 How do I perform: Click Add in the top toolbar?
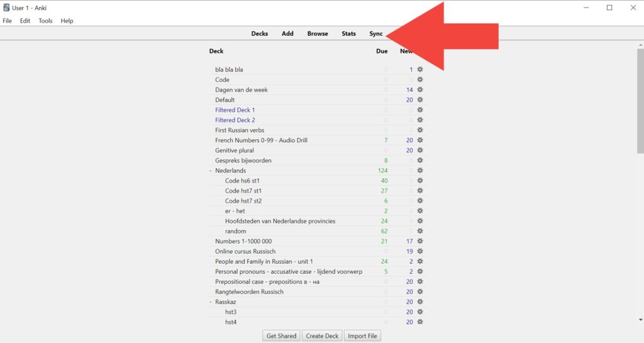click(287, 34)
